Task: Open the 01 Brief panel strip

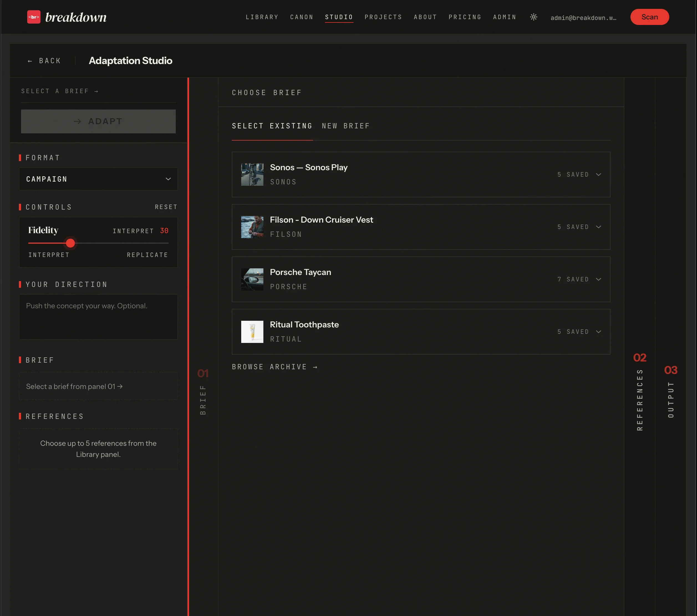Action: (x=203, y=347)
